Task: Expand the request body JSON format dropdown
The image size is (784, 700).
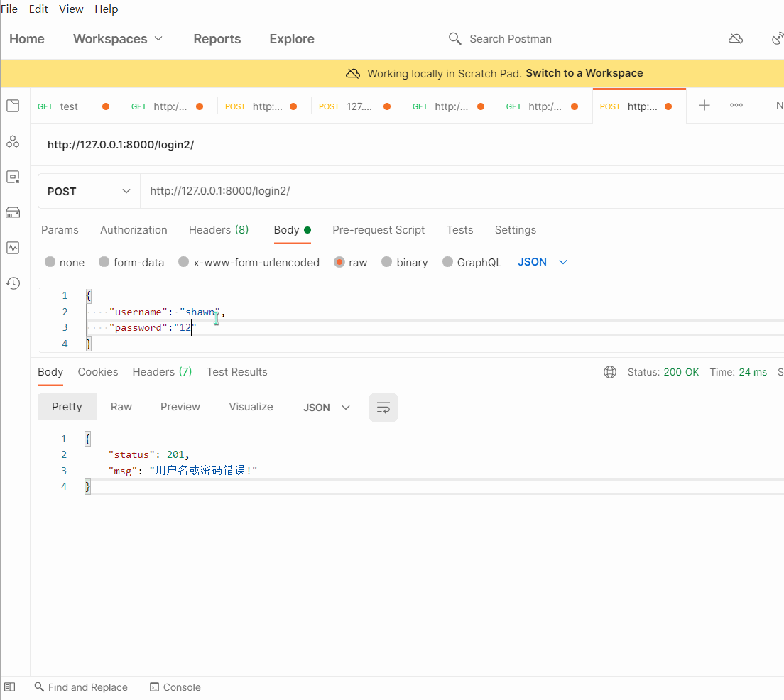Action: pos(543,262)
